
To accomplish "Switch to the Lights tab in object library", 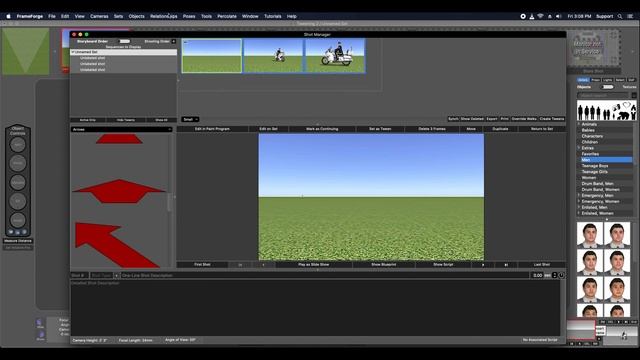I will (608, 80).
